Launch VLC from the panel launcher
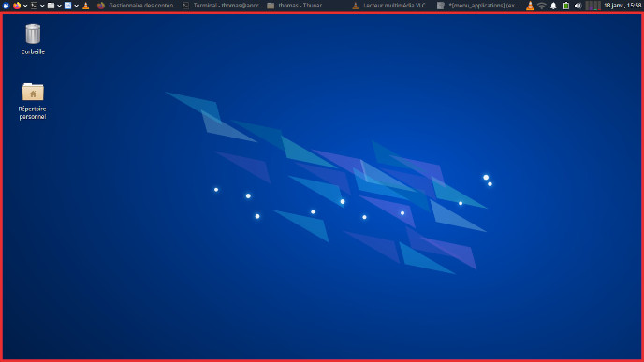This screenshot has height=362, width=644. point(86,6)
